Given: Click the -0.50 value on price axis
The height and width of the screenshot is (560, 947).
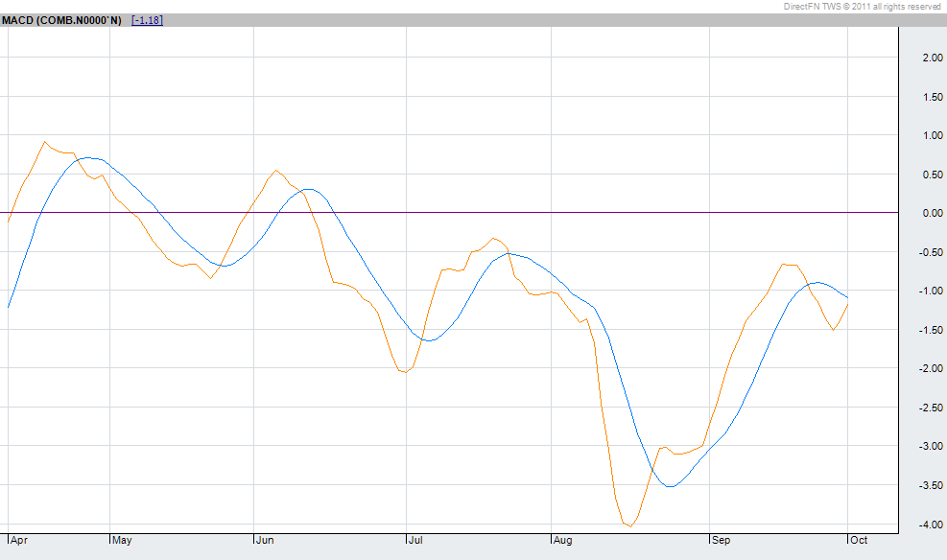Looking at the screenshot, I should (931, 252).
